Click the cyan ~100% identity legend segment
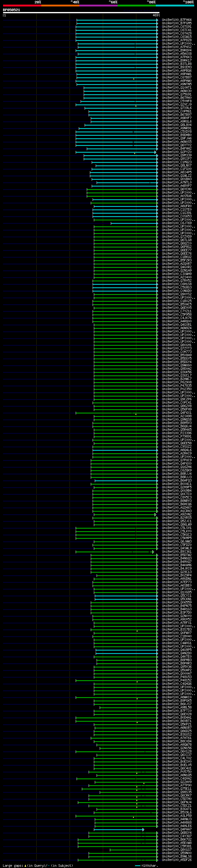Viewport: 197px width, 868px height. coord(175,6)
